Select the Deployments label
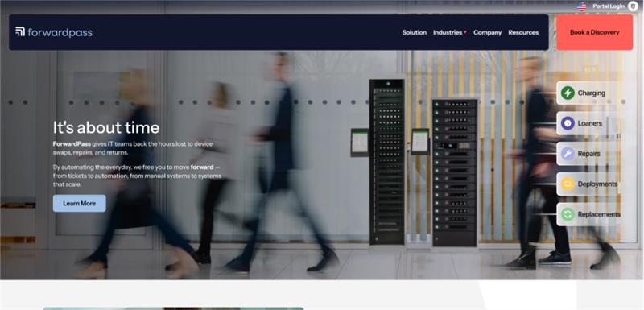The height and width of the screenshot is (310, 644). 597,184
